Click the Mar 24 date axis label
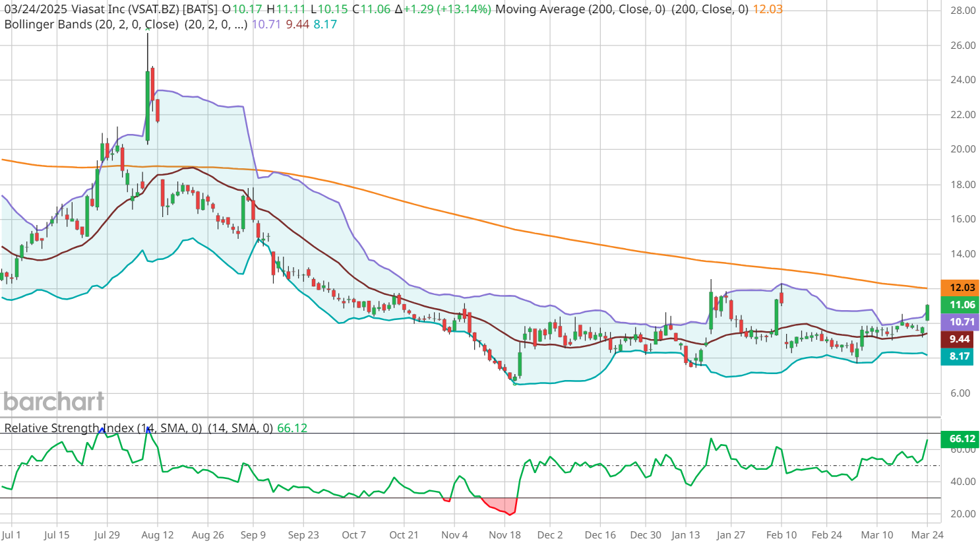Viewport: 980px width, 545px height. pos(927,535)
